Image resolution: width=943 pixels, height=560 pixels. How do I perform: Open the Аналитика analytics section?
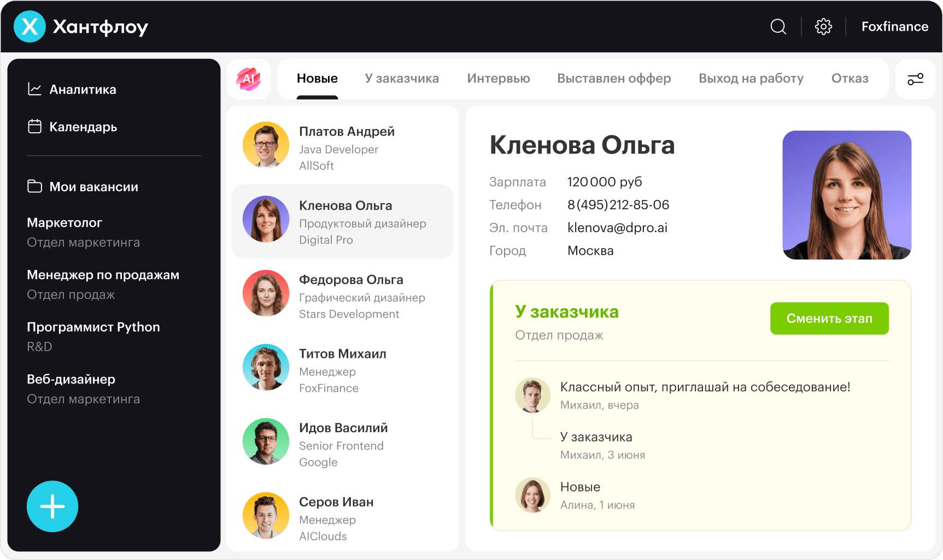82,89
